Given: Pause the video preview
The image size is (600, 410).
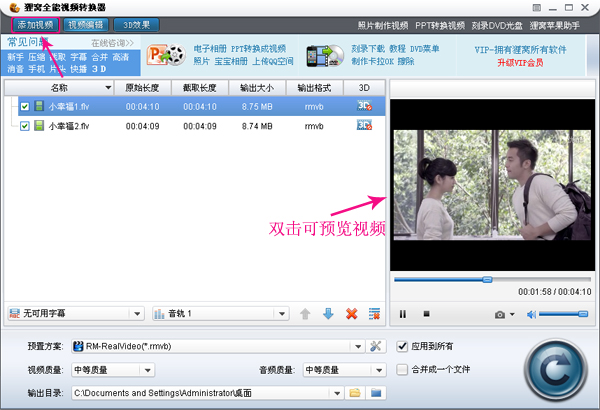Looking at the screenshot, I should pos(403,314).
